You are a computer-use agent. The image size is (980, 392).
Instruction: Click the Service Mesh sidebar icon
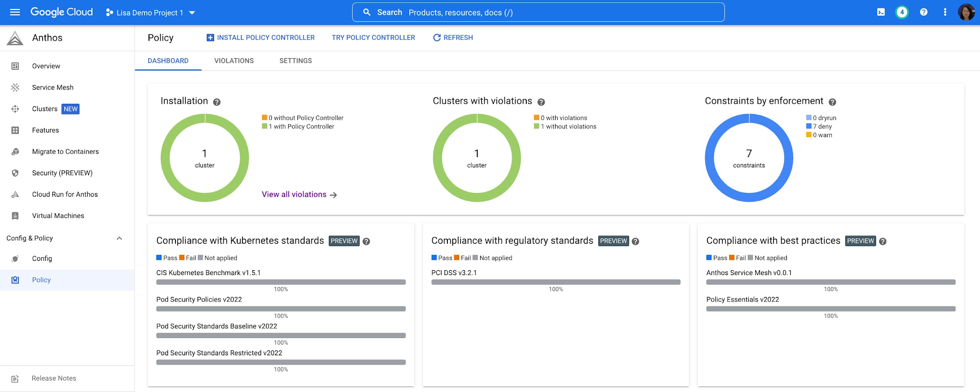pyautogui.click(x=15, y=88)
